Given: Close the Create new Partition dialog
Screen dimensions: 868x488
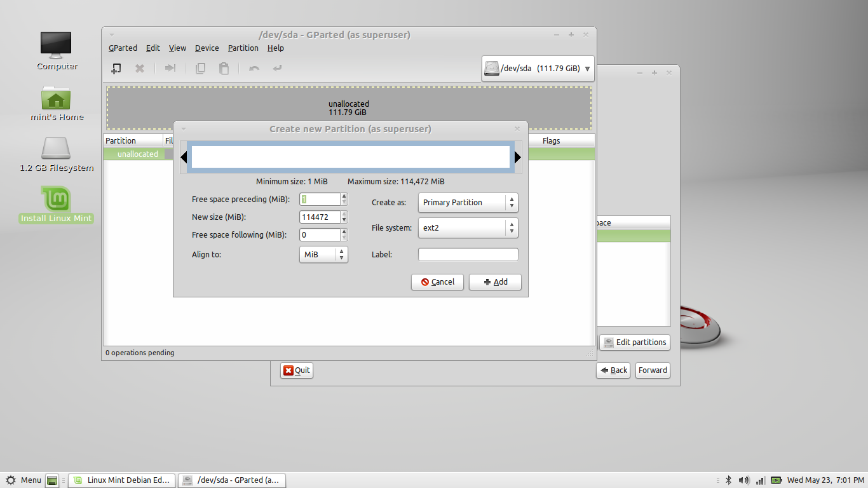Looking at the screenshot, I should 517,128.
